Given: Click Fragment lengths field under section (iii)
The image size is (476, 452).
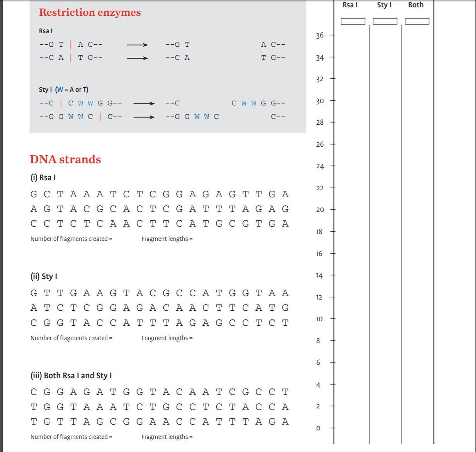Looking at the screenshot, I should [x=167, y=437].
